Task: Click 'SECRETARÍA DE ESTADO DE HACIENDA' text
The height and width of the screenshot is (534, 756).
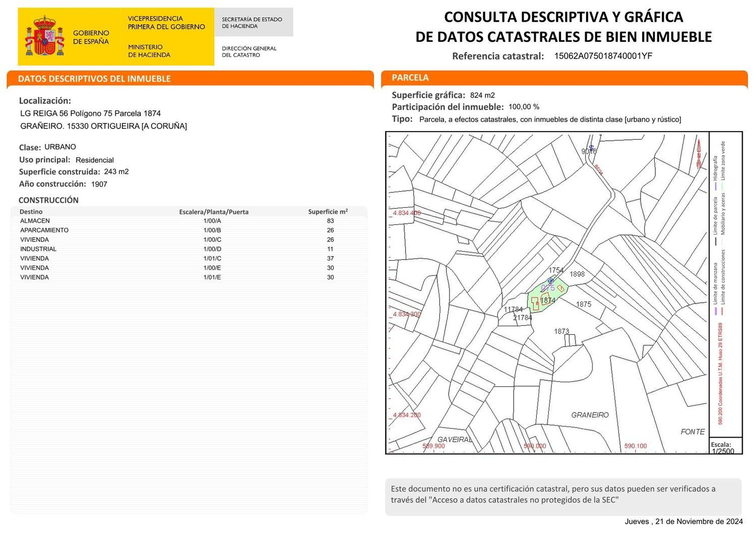Action: (252, 23)
